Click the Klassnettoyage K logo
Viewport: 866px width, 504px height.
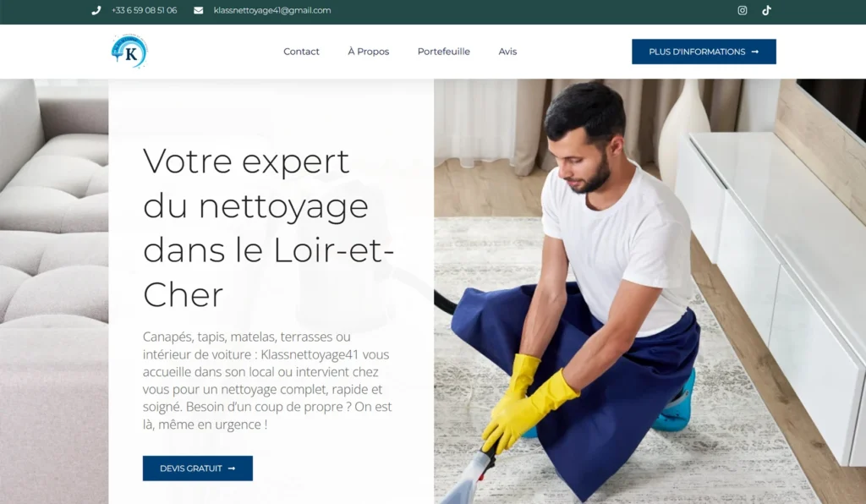pyautogui.click(x=129, y=52)
